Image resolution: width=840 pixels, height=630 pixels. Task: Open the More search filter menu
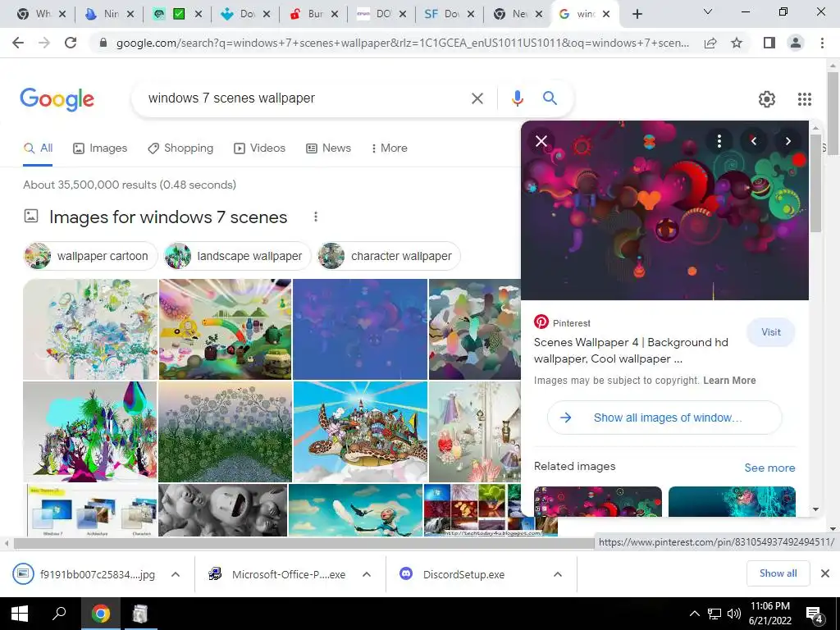click(x=389, y=148)
